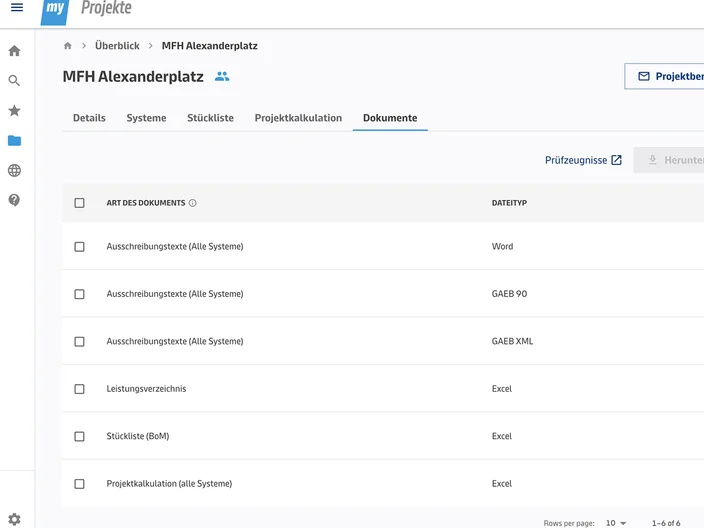This screenshot has height=528, width=704.
Task: Check the Leistungsverzeichnis row
Action: point(79,389)
